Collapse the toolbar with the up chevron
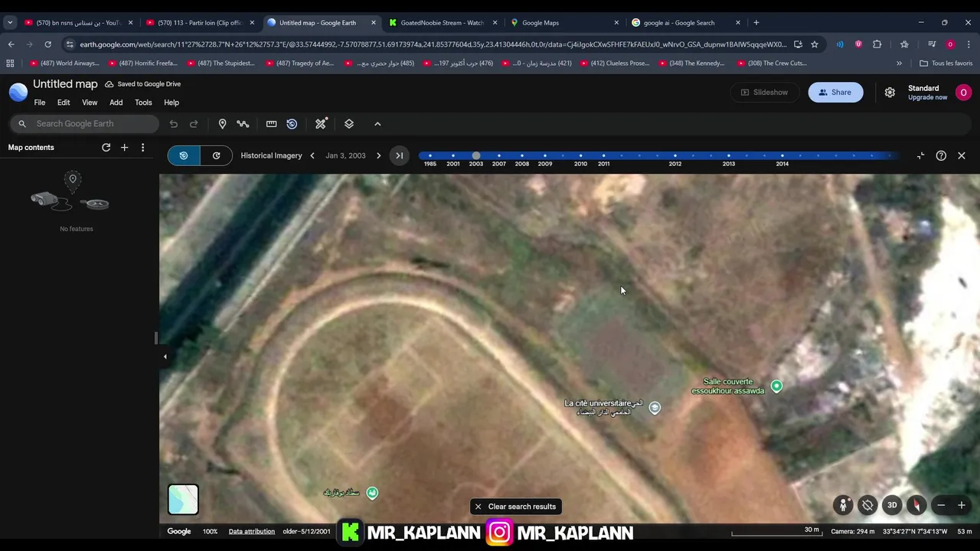980x551 pixels. tap(377, 124)
